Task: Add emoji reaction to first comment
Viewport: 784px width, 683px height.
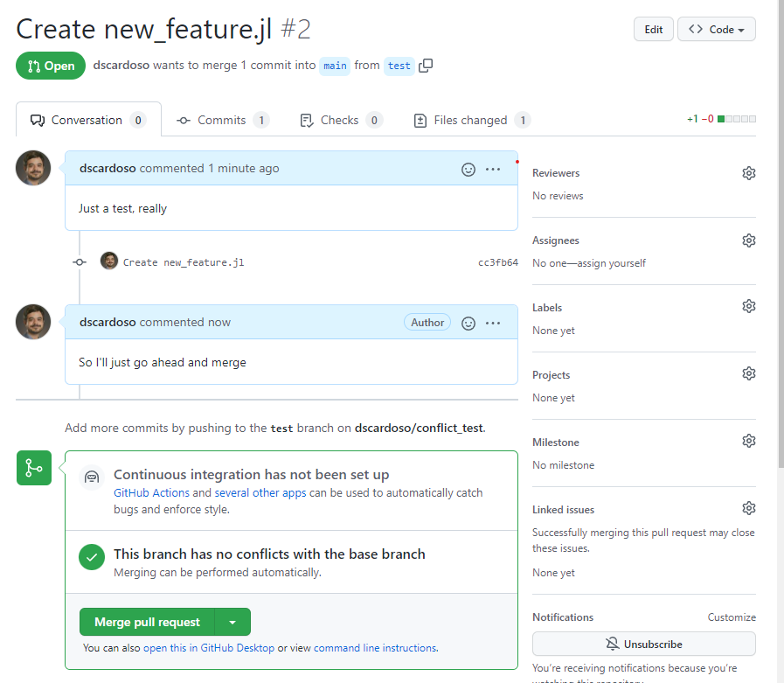Action: tap(468, 169)
